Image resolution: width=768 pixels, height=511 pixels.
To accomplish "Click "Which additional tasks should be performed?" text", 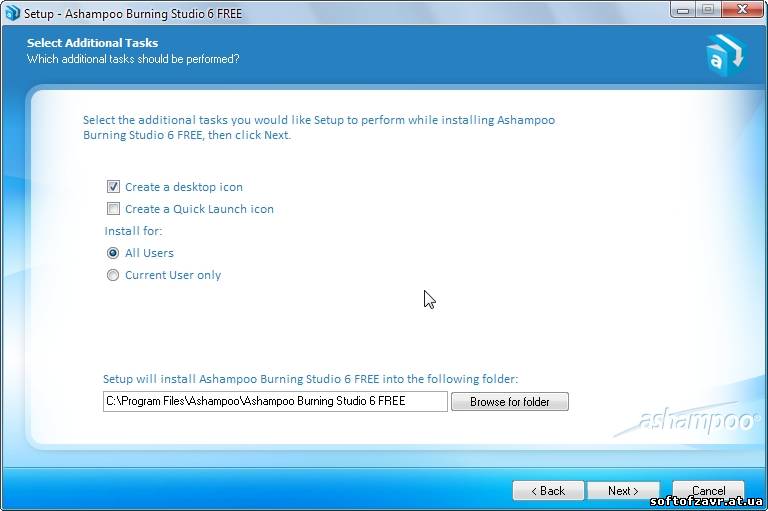I will (133, 59).
